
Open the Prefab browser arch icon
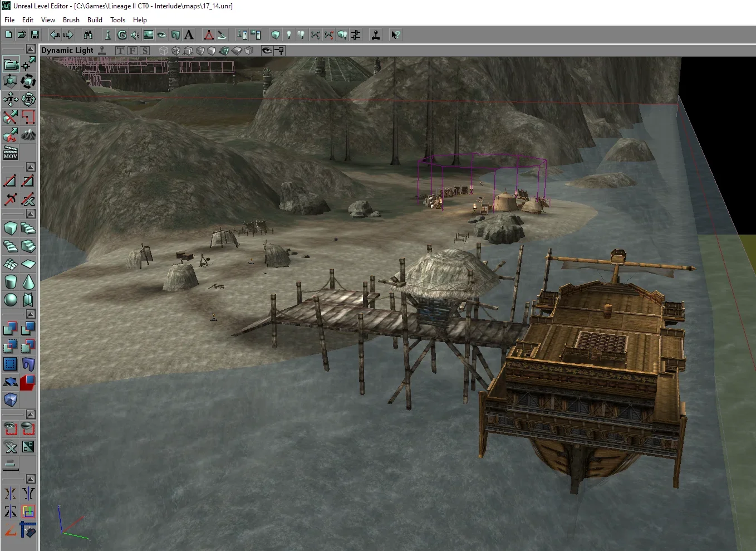(175, 35)
